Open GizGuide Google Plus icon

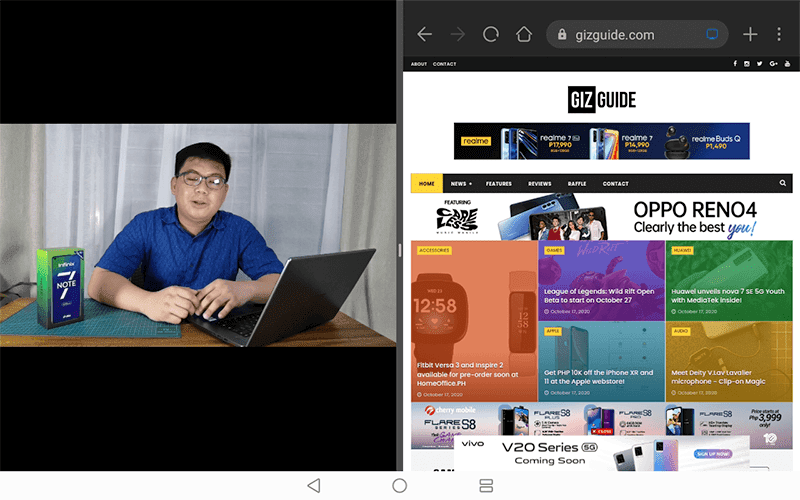pos(773,64)
